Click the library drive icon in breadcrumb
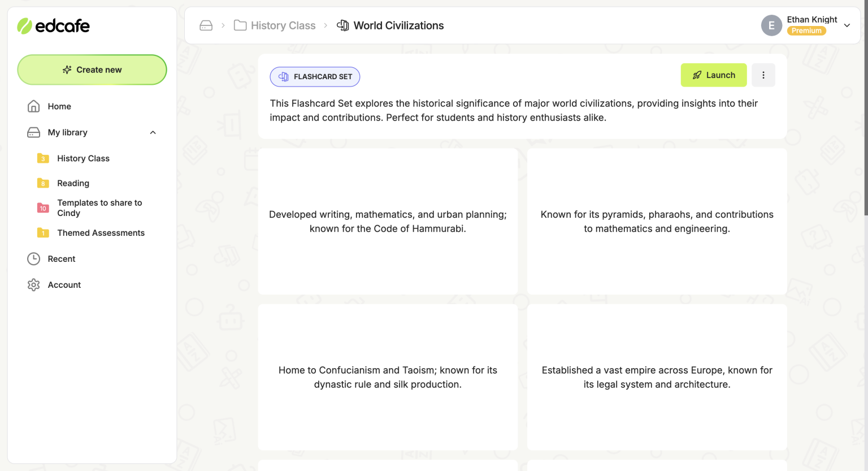 pyautogui.click(x=206, y=25)
